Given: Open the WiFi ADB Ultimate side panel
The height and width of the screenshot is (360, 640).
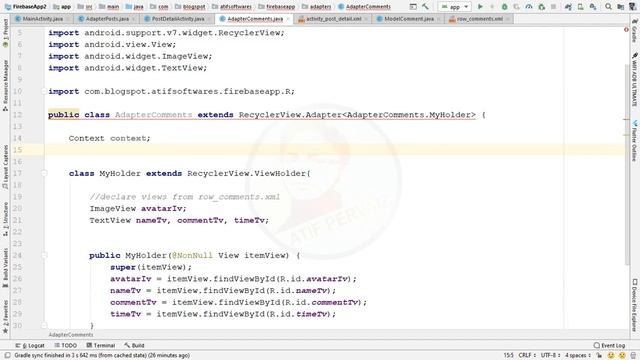Looking at the screenshot, I should pos(635,80).
